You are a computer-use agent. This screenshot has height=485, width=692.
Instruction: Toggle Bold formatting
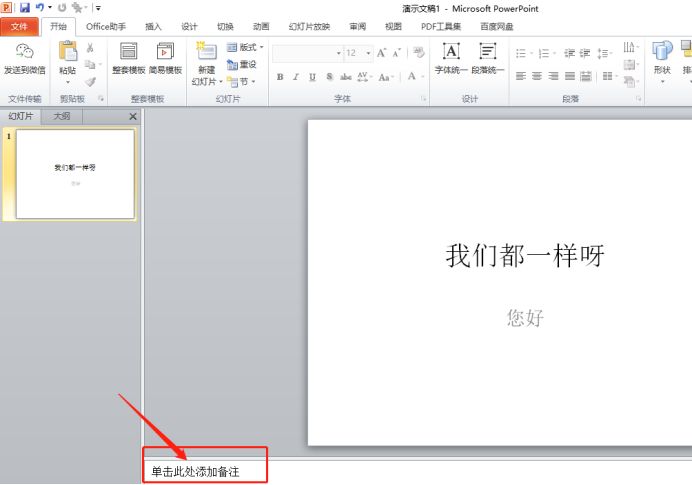tap(280, 77)
